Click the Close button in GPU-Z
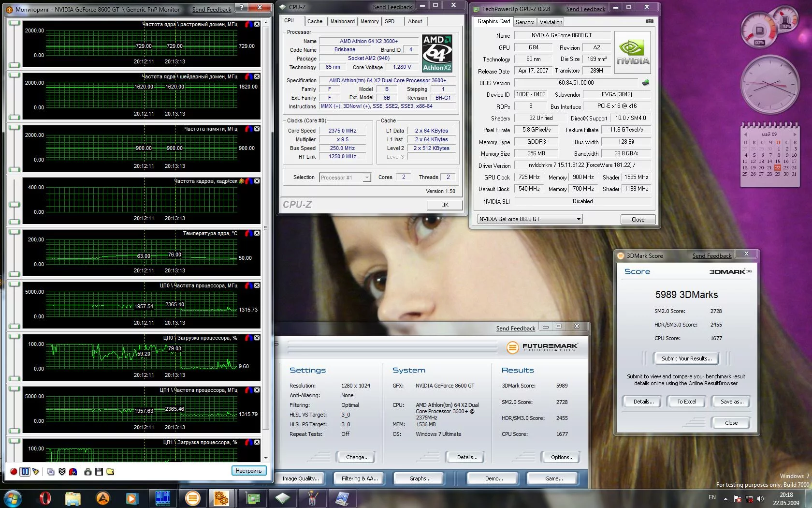The image size is (812, 508). 638,219
